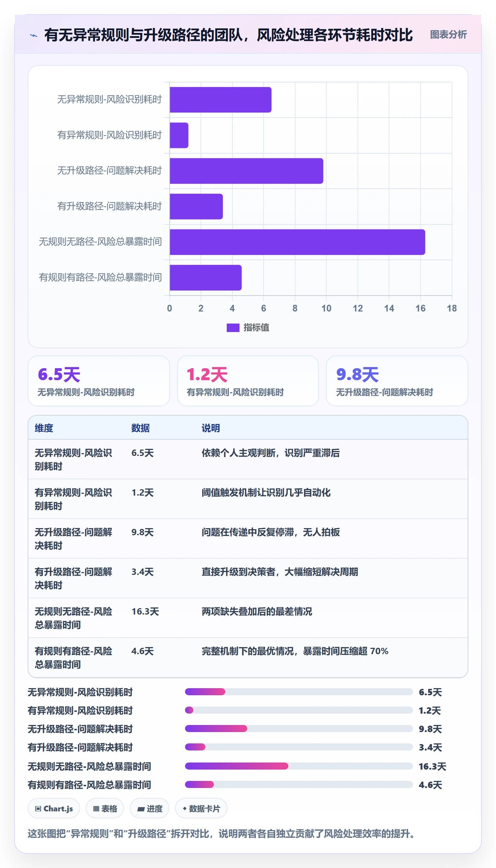Click the 说明 column header
The height and width of the screenshot is (868, 496).
click(x=211, y=428)
